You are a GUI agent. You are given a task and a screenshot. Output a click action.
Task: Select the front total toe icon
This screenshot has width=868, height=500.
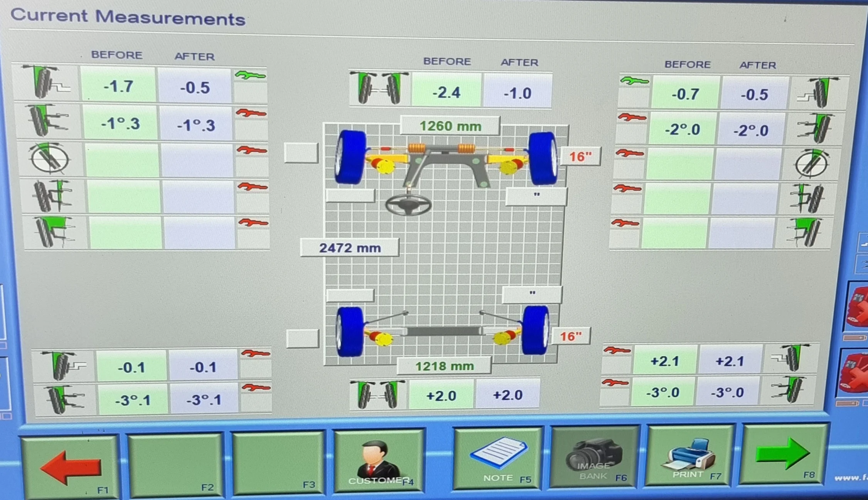pos(380,88)
